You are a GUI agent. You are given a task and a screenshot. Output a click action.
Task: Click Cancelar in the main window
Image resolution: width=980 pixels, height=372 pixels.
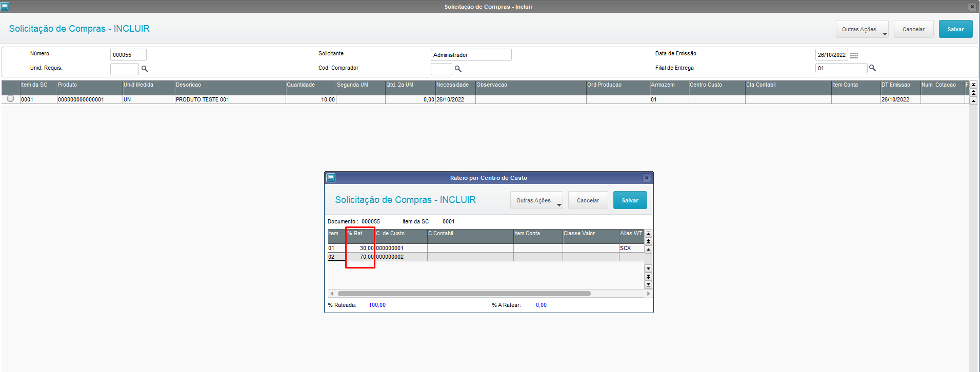pos(914,29)
